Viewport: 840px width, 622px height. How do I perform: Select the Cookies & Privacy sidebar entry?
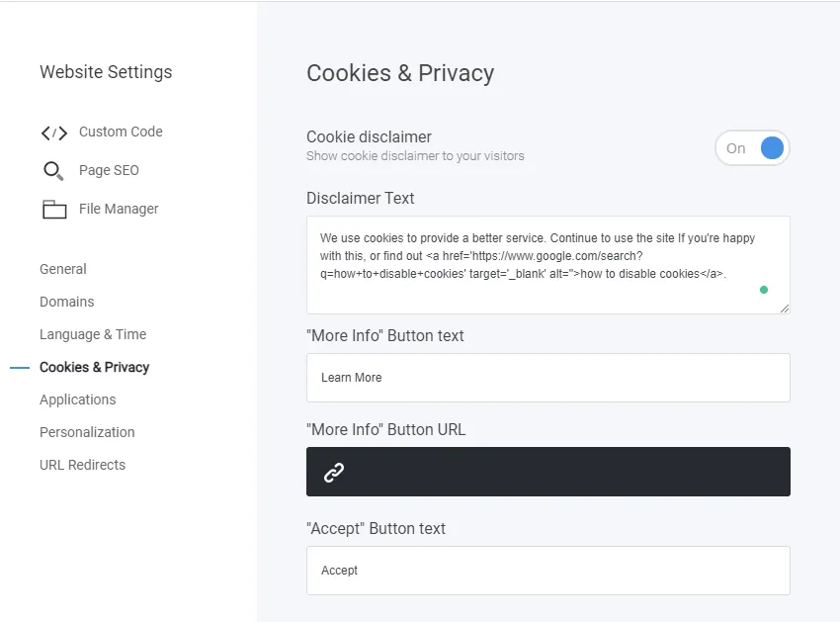(94, 367)
